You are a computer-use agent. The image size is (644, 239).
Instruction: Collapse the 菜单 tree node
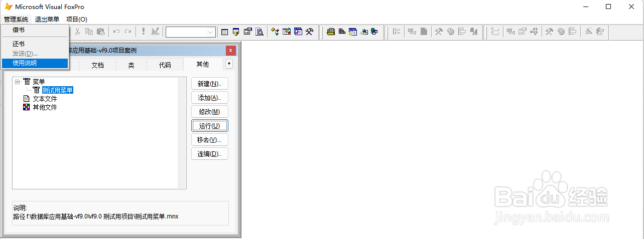click(18, 82)
